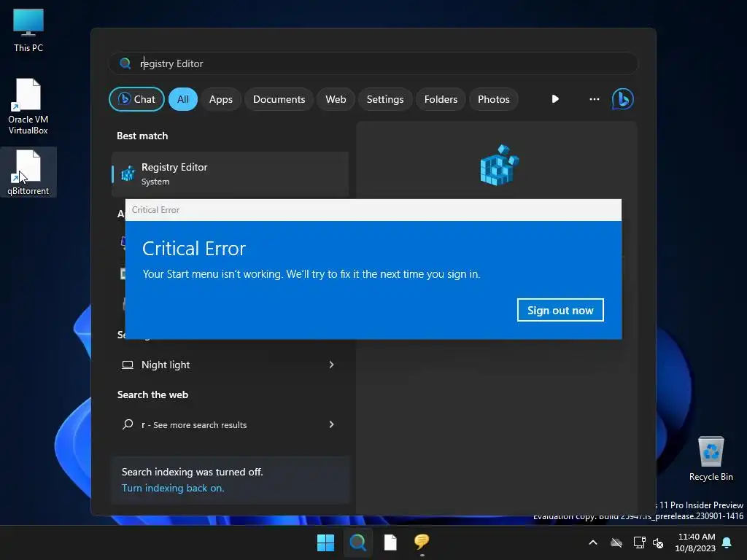Switch to the Folders filter tab
Image resolution: width=747 pixels, height=560 pixels.
click(441, 99)
